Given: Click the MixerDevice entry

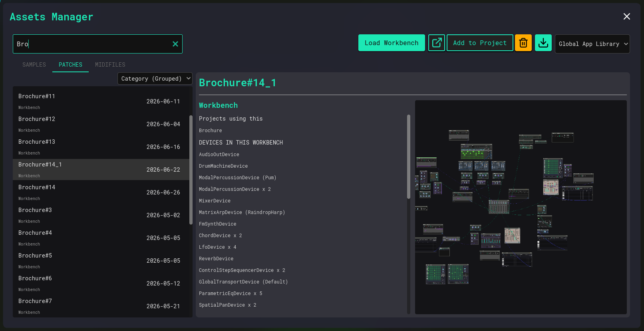Looking at the screenshot, I should 215,201.
